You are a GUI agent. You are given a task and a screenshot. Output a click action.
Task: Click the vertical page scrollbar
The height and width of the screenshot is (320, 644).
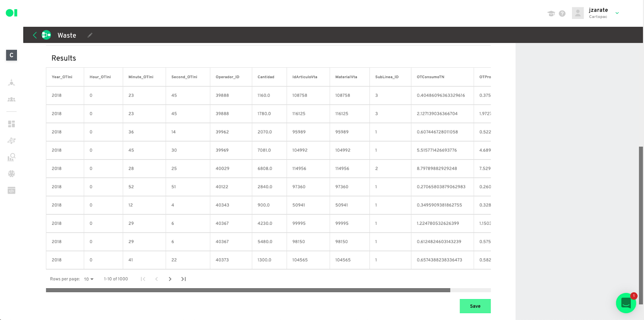[641, 226]
